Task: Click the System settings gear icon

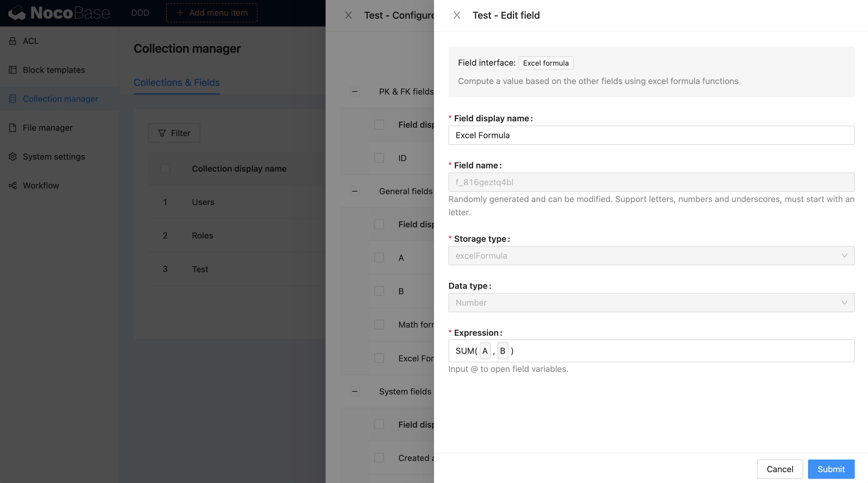Action: 12,157
